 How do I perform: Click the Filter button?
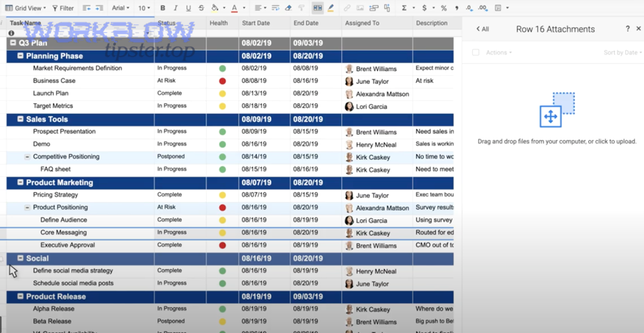point(63,8)
